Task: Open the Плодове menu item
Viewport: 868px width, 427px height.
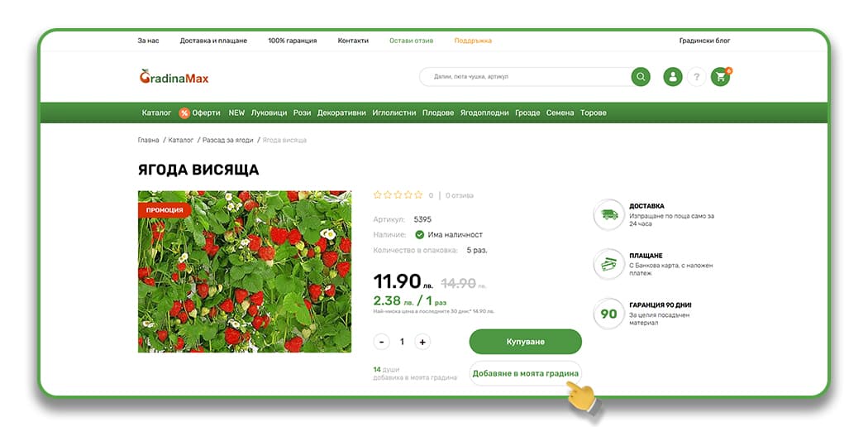Action: click(x=438, y=113)
